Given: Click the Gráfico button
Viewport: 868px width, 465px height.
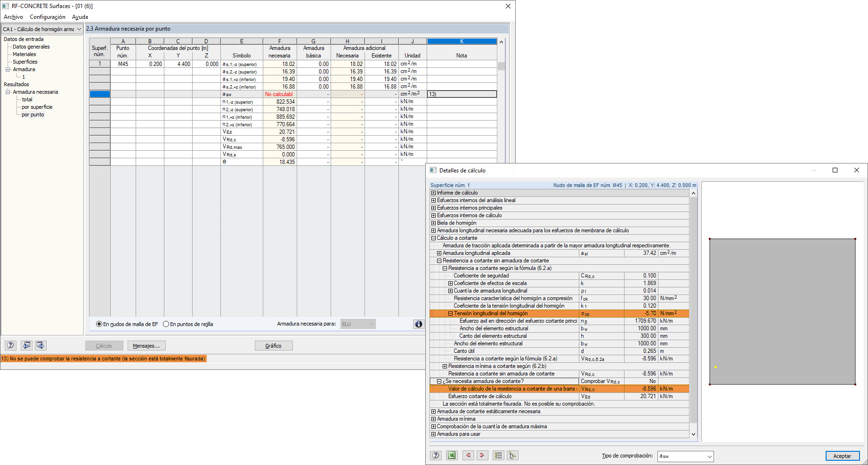Looking at the screenshot, I should (x=273, y=346).
